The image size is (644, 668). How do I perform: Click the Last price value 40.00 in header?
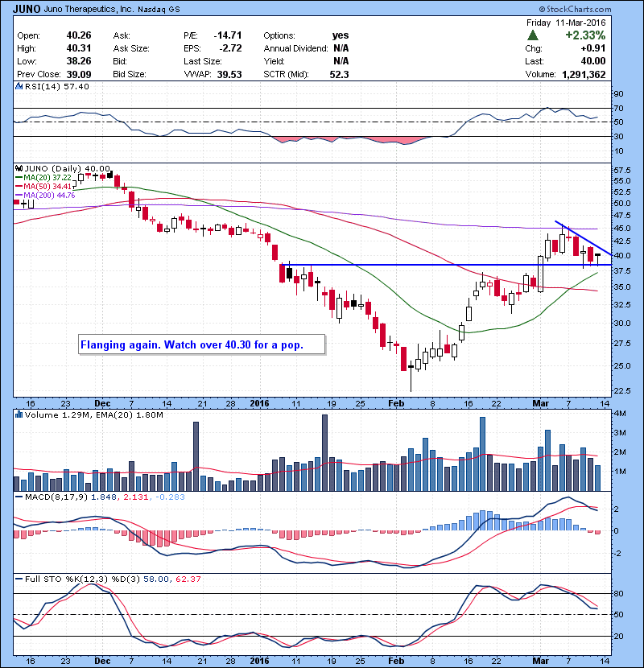(x=592, y=61)
